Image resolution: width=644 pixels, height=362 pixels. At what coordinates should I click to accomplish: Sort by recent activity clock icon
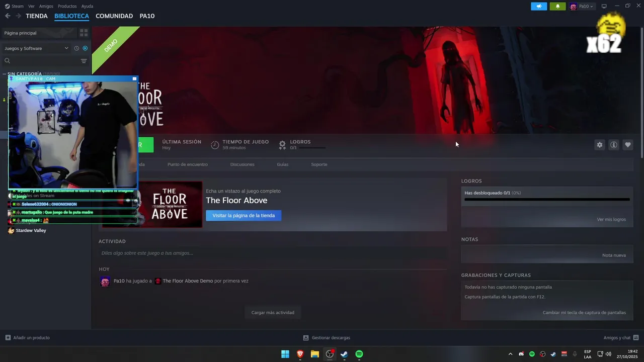pos(76,48)
